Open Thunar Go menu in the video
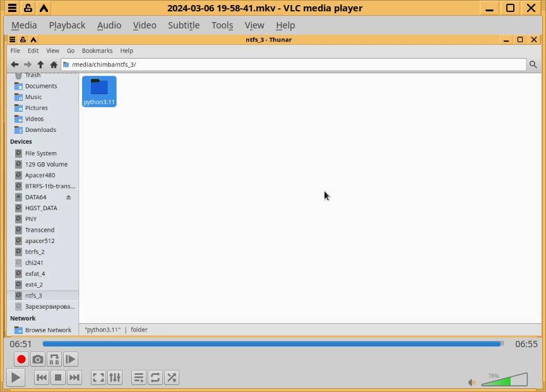The image size is (546, 392). (71, 50)
